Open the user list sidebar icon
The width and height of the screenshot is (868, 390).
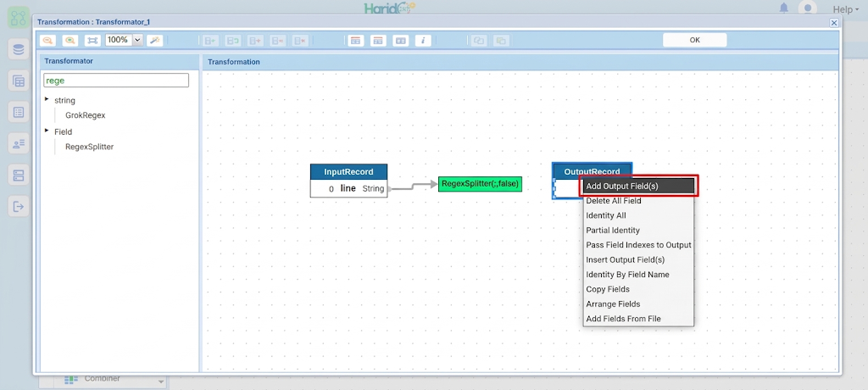(x=19, y=144)
